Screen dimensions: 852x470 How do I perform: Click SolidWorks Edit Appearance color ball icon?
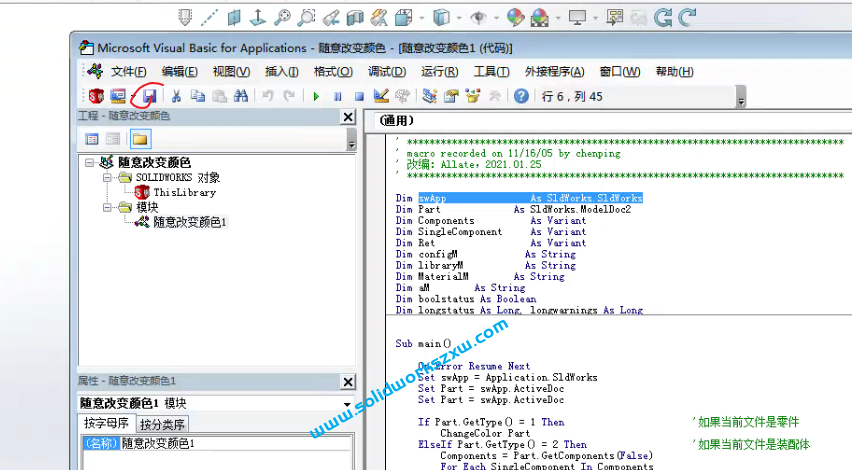point(516,17)
